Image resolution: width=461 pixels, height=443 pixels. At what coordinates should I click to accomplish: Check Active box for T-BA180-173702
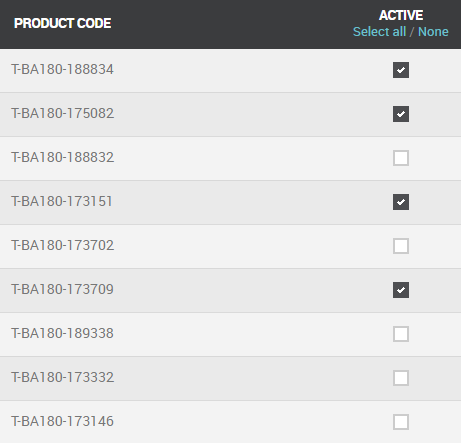401,246
